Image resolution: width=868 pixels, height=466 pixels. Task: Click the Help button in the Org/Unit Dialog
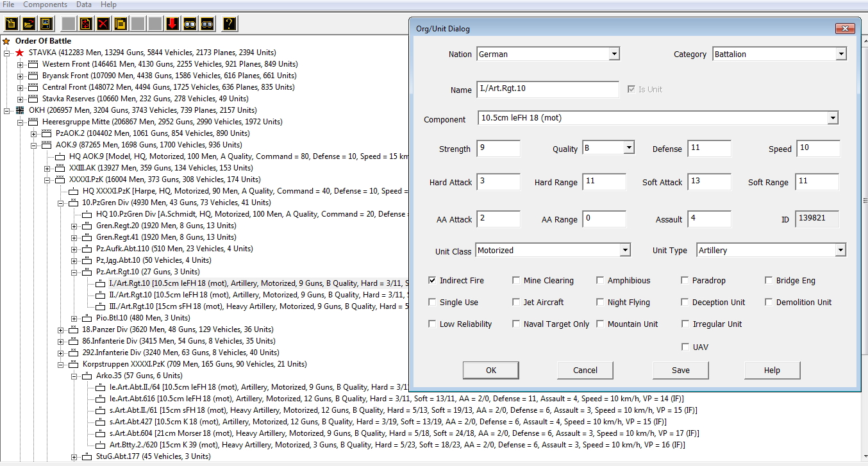coord(772,370)
